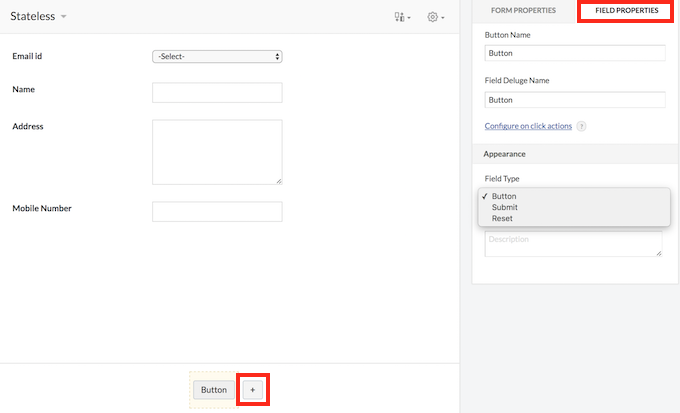
Task: Edit the Field Deluge Name input
Action: pyautogui.click(x=574, y=100)
